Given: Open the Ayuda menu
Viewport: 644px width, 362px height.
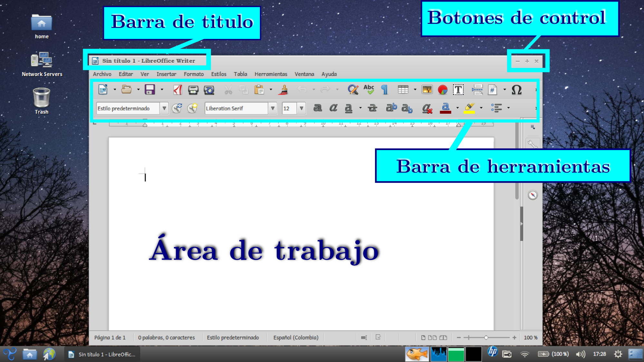Looking at the screenshot, I should [329, 74].
